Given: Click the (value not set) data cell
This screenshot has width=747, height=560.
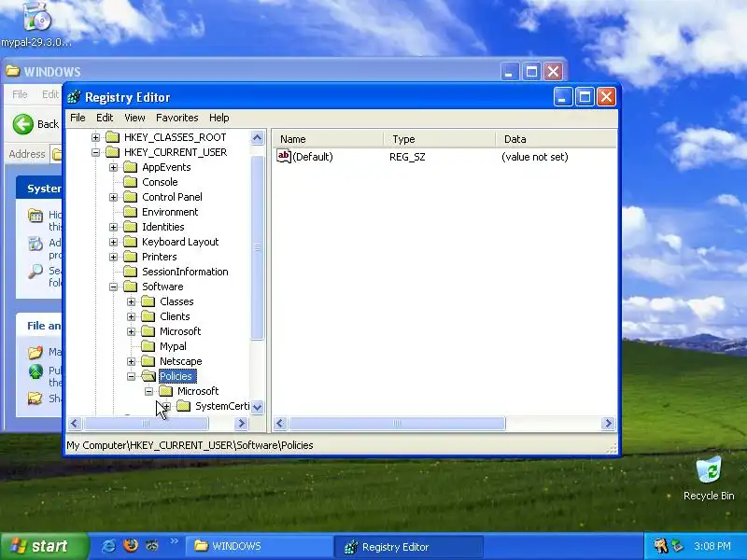Looking at the screenshot, I should pyautogui.click(x=534, y=157).
